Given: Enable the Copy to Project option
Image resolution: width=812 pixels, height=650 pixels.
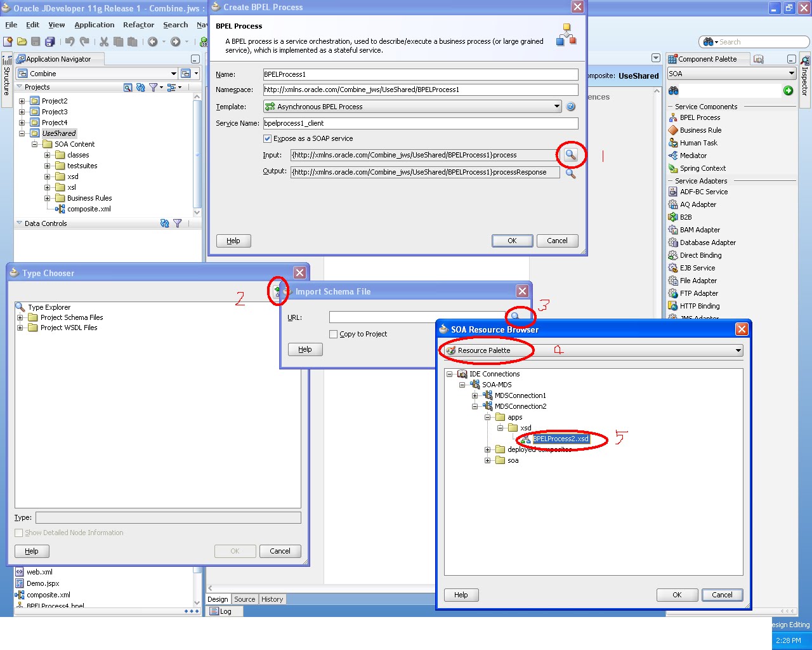Looking at the screenshot, I should tap(333, 334).
